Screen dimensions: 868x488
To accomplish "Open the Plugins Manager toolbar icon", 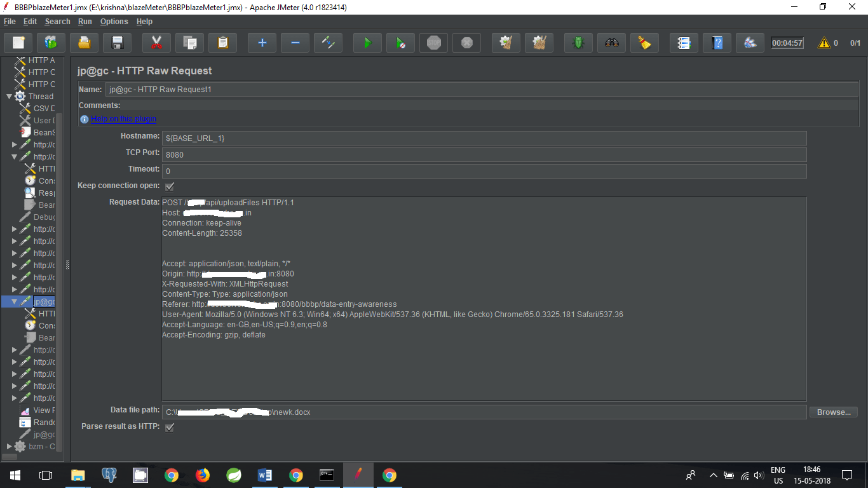I will [x=750, y=43].
